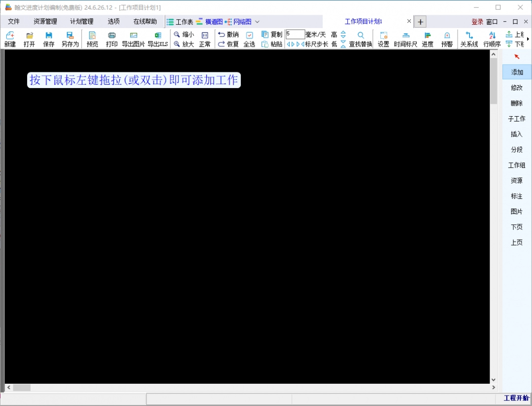The width and height of the screenshot is (532, 406).
Task: Click the 行顺序 (row order) icon
Action: pos(492,38)
